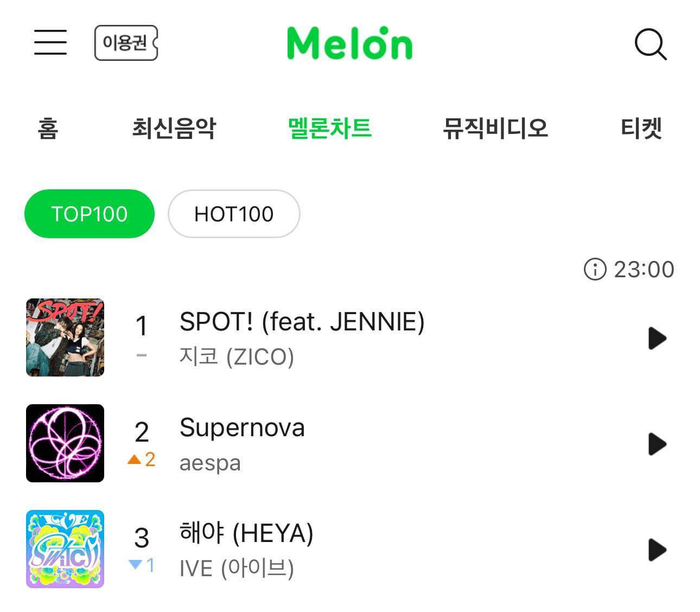This screenshot has height=612, width=700.
Task: Open the 뮤직비디오 tab
Action: (x=495, y=129)
